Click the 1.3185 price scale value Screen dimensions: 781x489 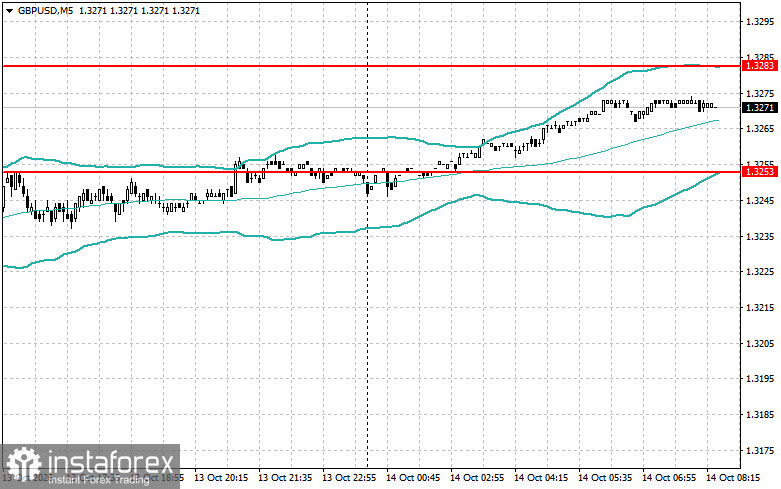760,414
